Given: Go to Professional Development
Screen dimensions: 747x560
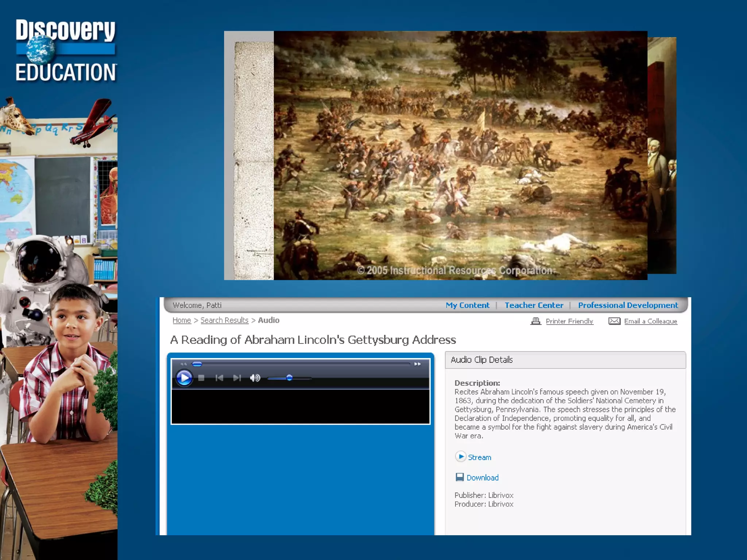Looking at the screenshot, I should [628, 305].
